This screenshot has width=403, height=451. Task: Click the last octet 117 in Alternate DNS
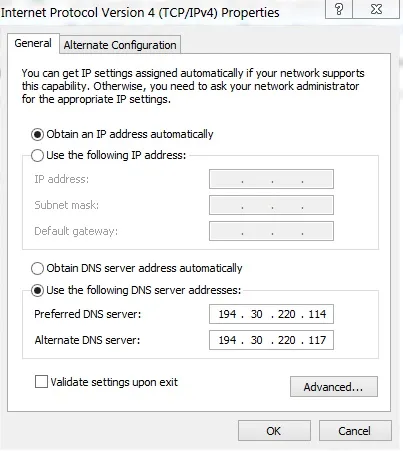pos(317,340)
